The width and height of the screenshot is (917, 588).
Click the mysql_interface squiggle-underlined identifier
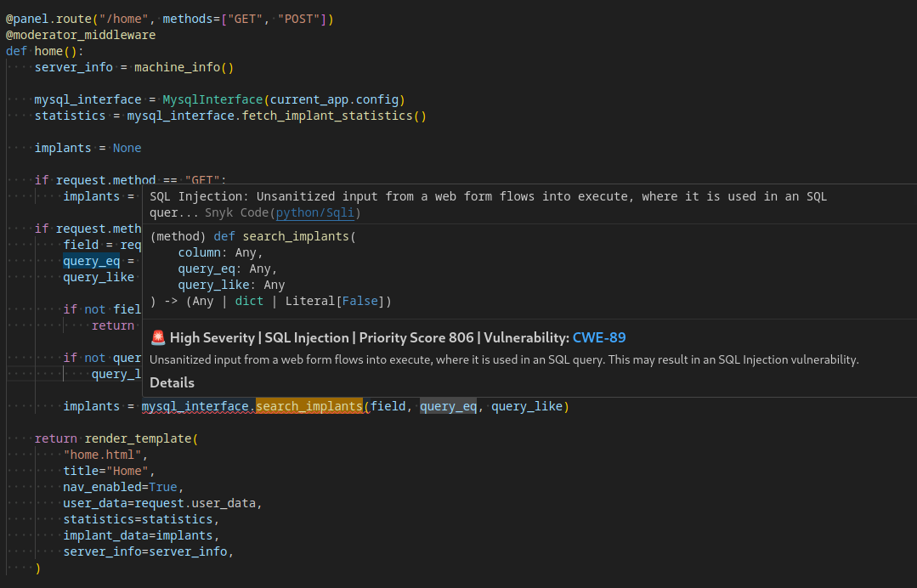pos(197,406)
